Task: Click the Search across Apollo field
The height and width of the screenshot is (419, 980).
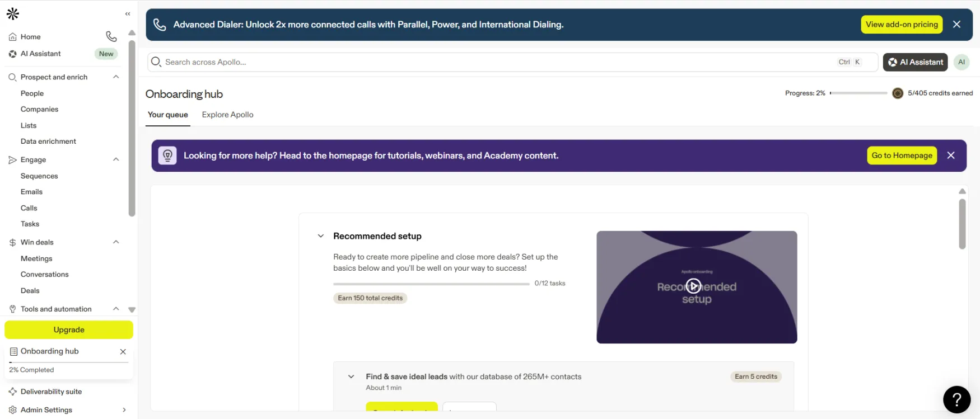Action: pyautogui.click(x=512, y=62)
